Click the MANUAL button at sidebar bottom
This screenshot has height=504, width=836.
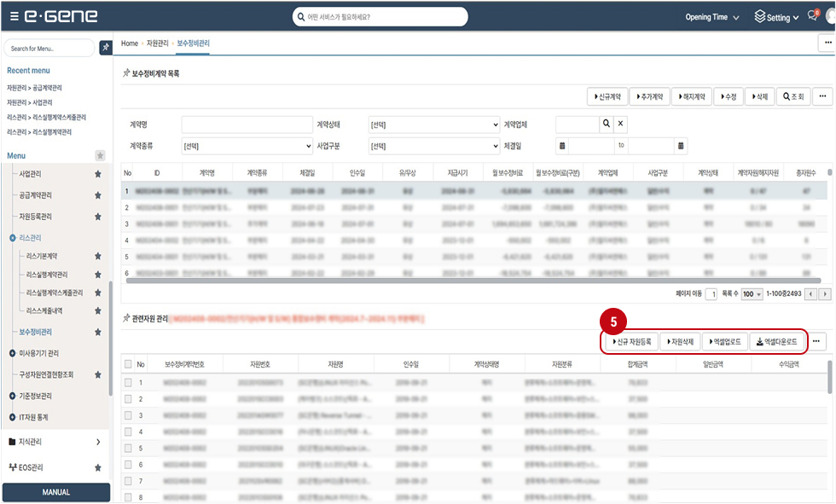point(56,492)
